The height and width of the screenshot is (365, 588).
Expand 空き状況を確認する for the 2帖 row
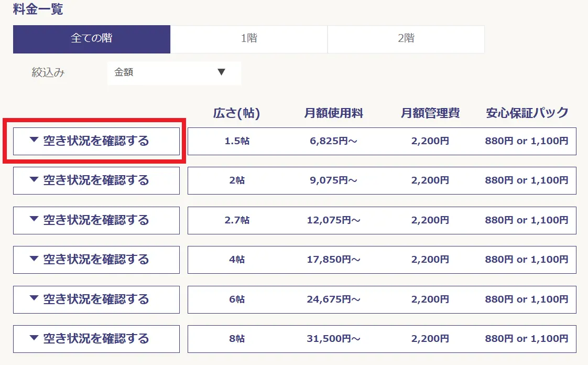pyautogui.click(x=96, y=180)
